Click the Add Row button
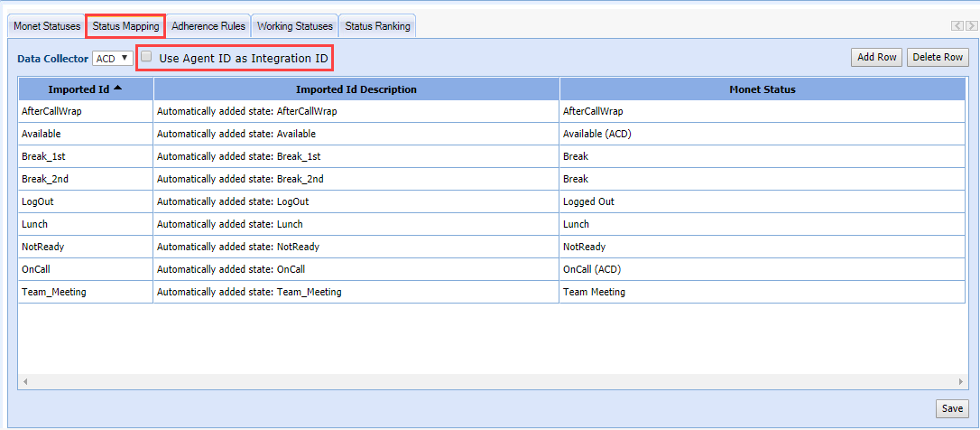Screen dimensions: 980x430 pos(876,58)
